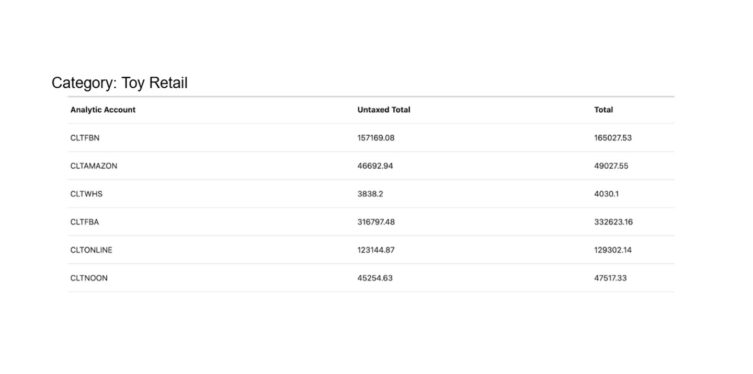Click the Analytic Account column header
Image resolution: width=753 pixels, height=374 pixels.
[103, 110]
